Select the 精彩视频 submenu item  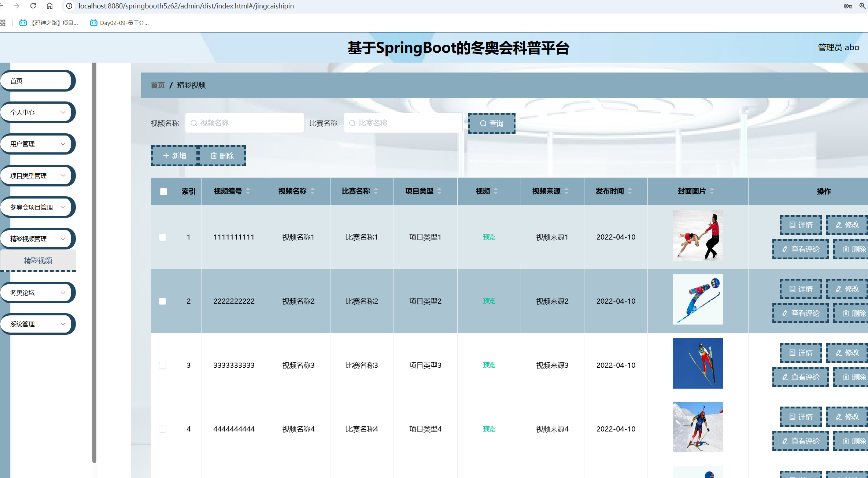(x=38, y=260)
